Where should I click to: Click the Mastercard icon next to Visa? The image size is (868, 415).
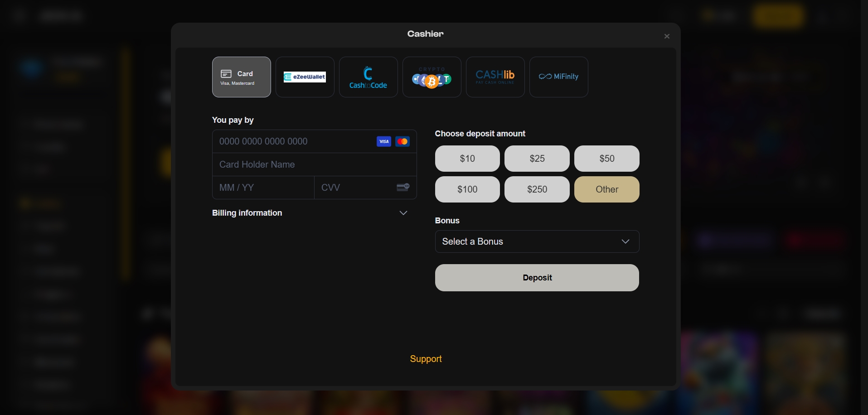coord(402,141)
